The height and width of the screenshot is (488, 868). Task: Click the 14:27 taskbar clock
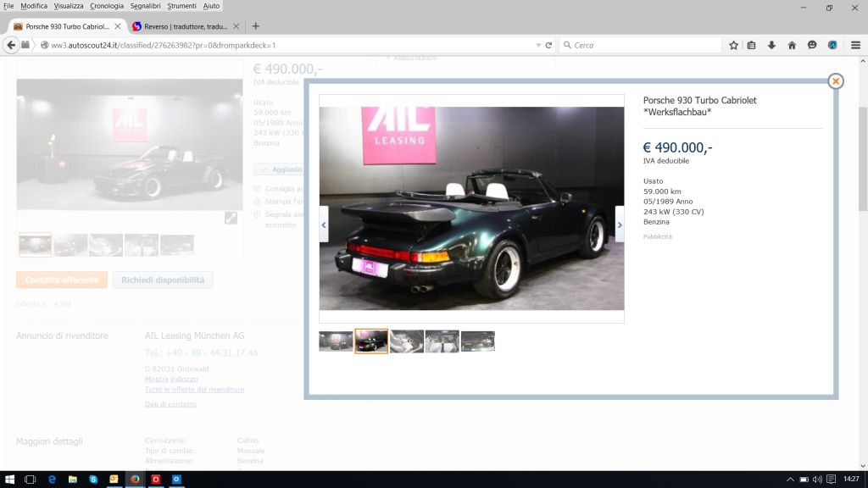click(x=851, y=480)
